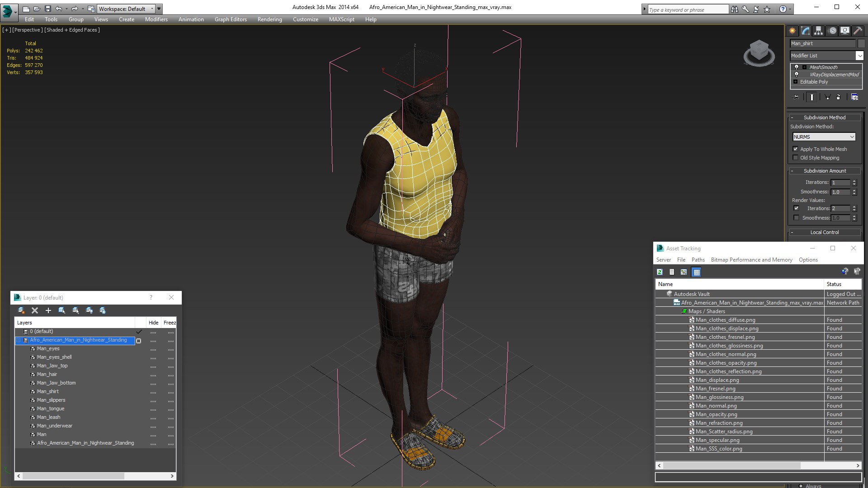Click the Pin Stack icon
This screenshot has width=868, height=488.
796,97
